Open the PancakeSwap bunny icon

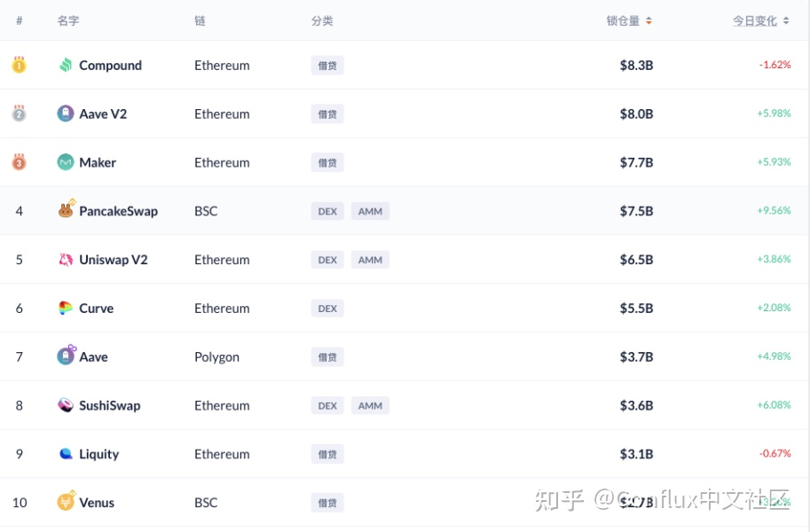pyautogui.click(x=67, y=209)
